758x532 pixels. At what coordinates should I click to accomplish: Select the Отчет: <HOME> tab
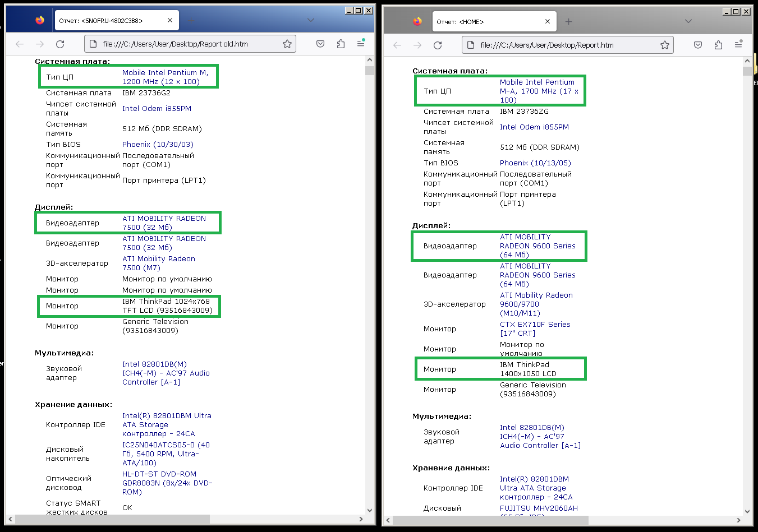pyautogui.click(x=494, y=22)
